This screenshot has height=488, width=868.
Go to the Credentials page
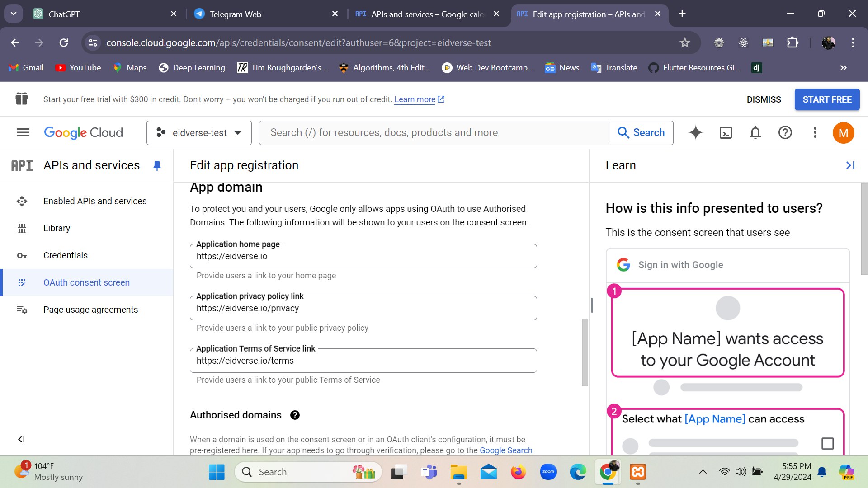pyautogui.click(x=86, y=255)
